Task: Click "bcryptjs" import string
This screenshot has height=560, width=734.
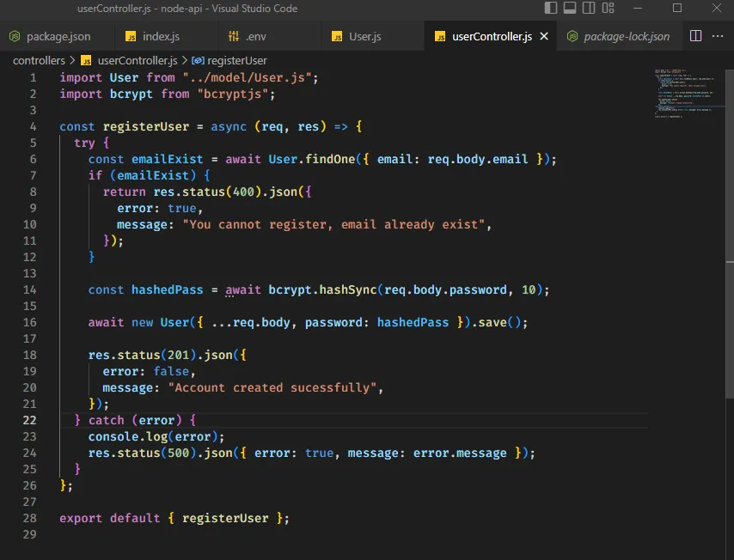Action: point(233,94)
